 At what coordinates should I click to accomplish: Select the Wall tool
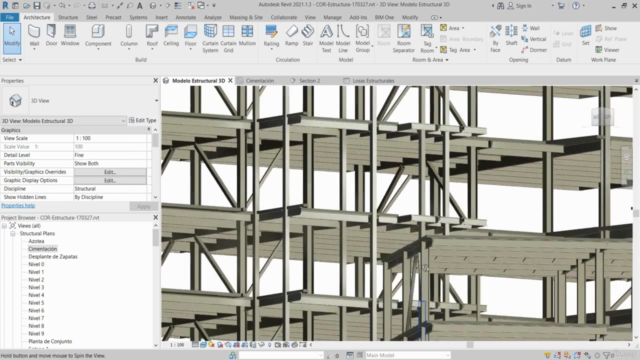pos(34,36)
